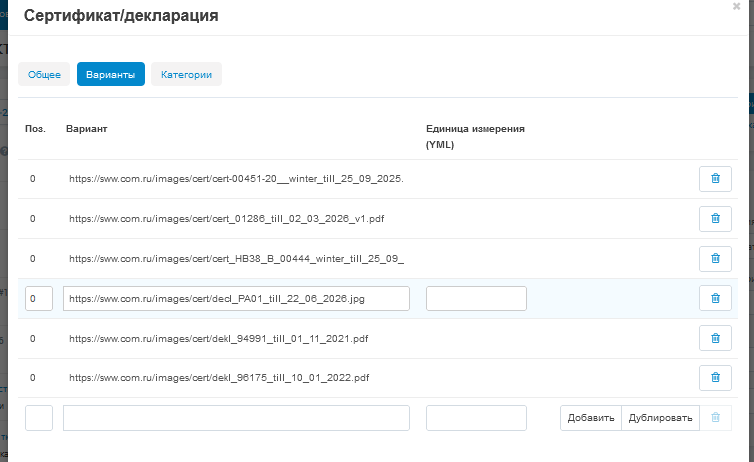
Task: Click the Дублировать button
Action: point(660,418)
